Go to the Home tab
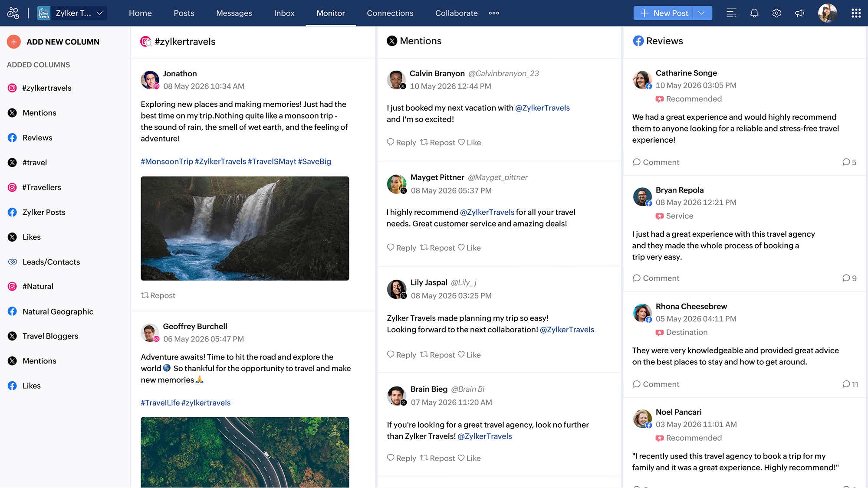This screenshot has height=488, width=868. click(x=140, y=13)
